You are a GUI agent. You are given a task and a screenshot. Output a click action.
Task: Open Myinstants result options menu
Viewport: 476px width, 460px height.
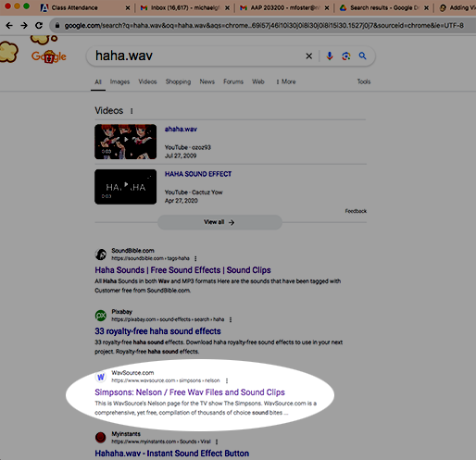tap(217, 441)
